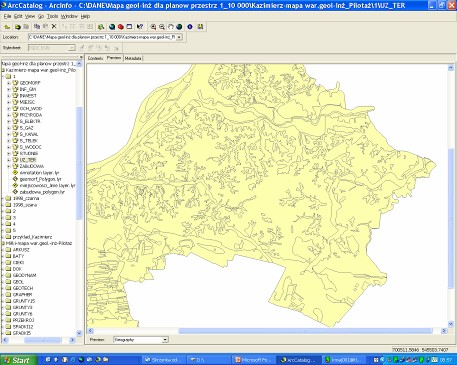
Task: Select the Annotation layer.lyr file
Action: point(39,173)
